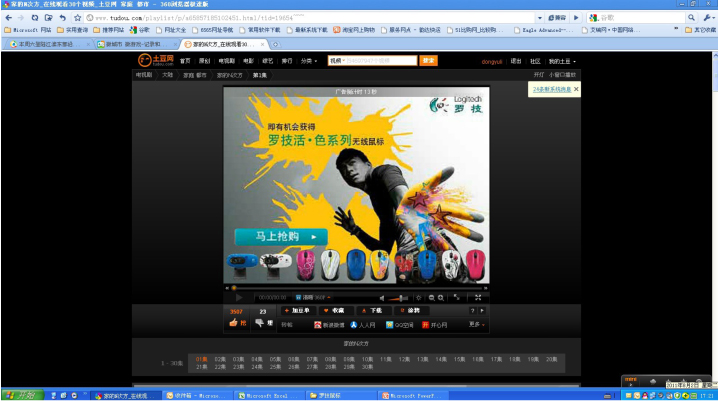Open 综艺 nav menu item
Screen dimensions: 718x401
click(268, 61)
